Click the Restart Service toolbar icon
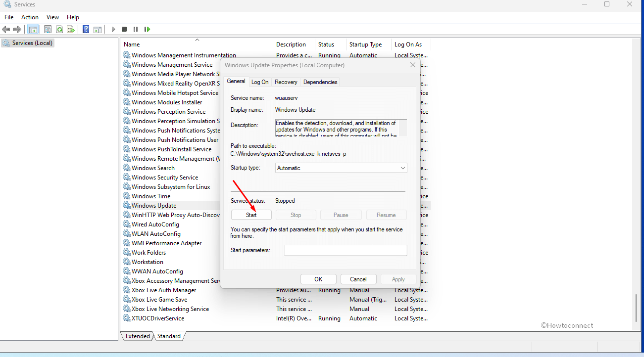644x357 pixels. tap(147, 30)
